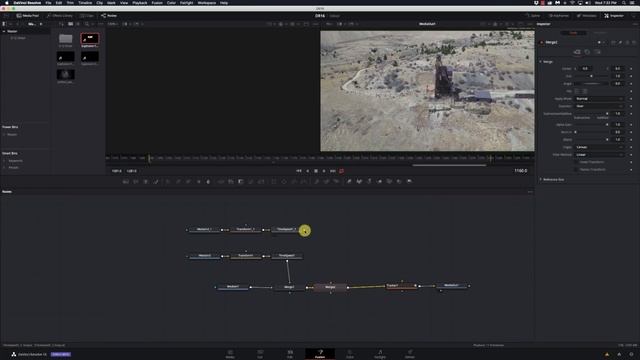Select the MediaOut1 node
The image size is (640, 360).
(x=451, y=286)
